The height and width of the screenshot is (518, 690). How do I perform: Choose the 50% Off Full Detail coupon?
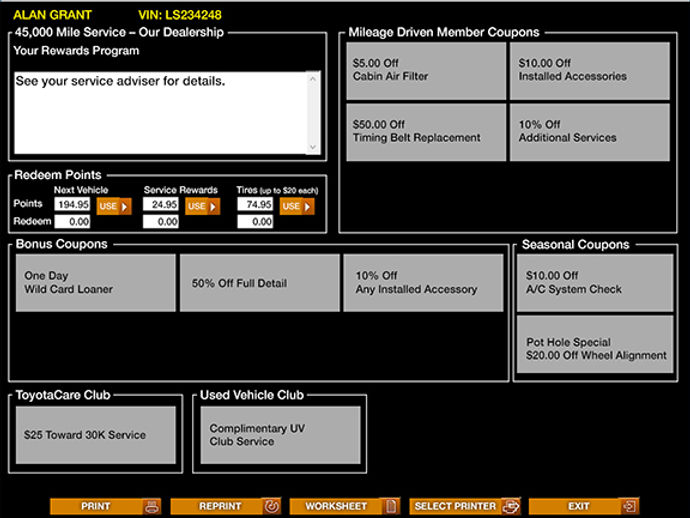tap(260, 283)
